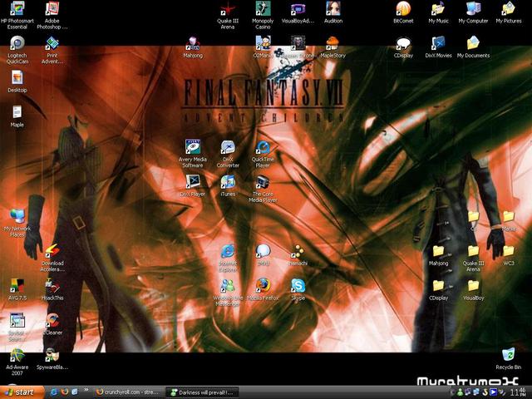Launch Adobe Photoshop from the desktop
Viewport: 532px width, 399px height.
point(52,15)
